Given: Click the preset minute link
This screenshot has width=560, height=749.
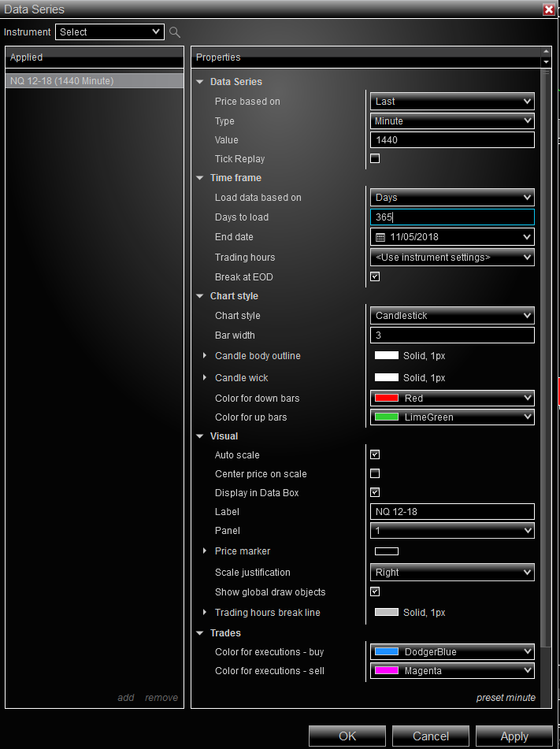Looking at the screenshot, I should coord(506,697).
